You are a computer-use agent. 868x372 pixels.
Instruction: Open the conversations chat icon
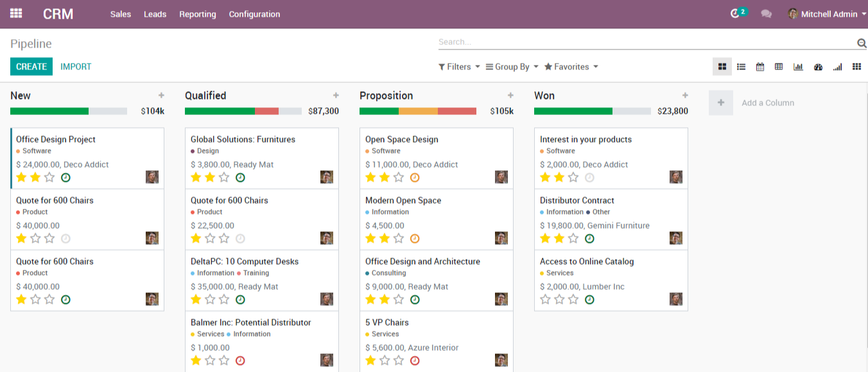pos(766,13)
